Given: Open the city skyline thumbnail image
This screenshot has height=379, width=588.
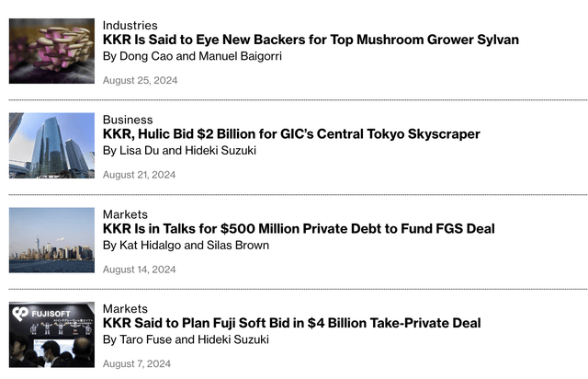Looking at the screenshot, I should point(51,240).
